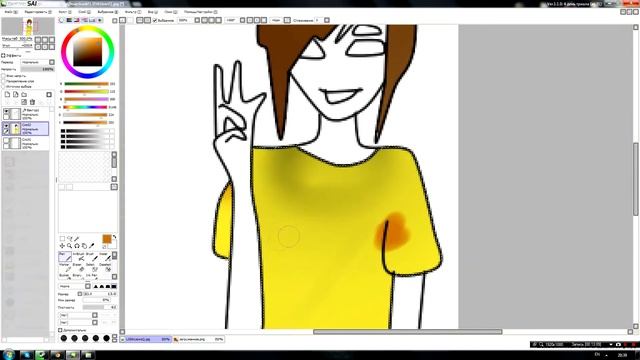Toggle visibility of the yellow shirt layer
The image size is (640, 360).
tap(6, 126)
